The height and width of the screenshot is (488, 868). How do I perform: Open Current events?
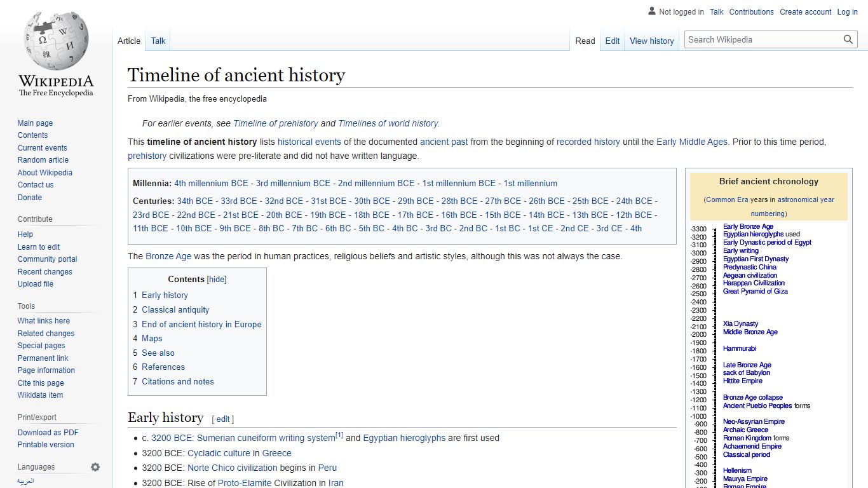(x=42, y=148)
